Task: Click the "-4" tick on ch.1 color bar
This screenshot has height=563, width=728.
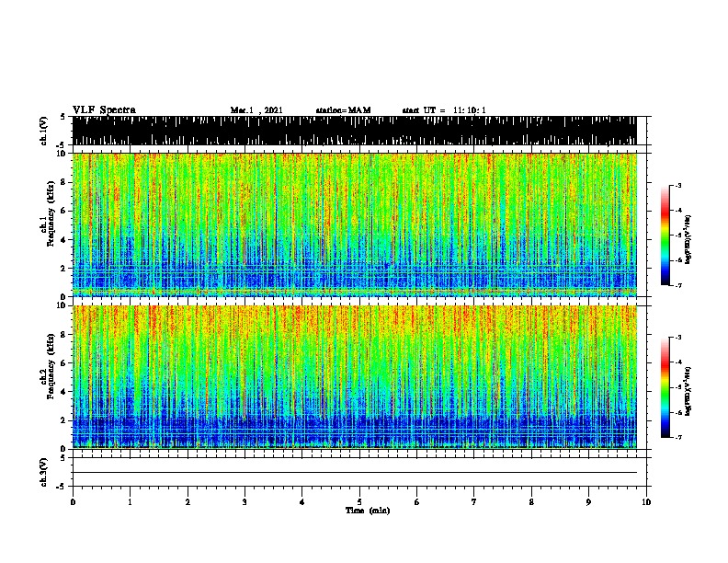Action: (678, 211)
